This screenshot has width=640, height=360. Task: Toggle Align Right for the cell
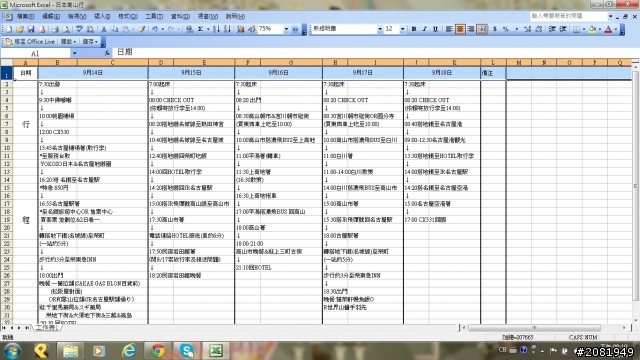pos(471,29)
